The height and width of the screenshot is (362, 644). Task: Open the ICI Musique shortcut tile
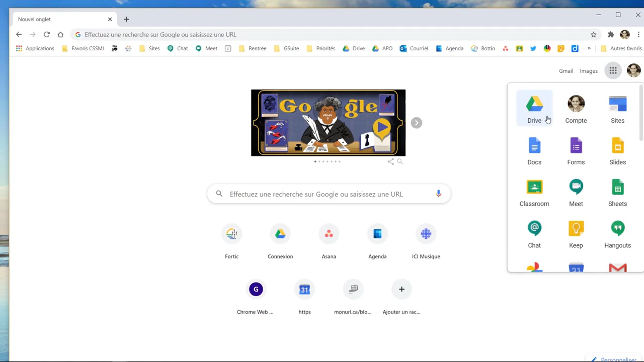coord(426,241)
